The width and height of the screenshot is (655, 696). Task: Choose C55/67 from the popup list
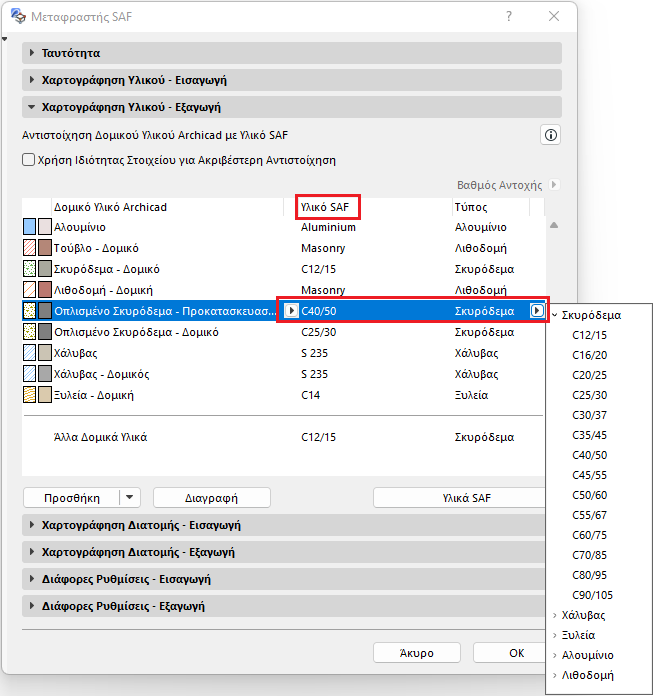click(x=589, y=515)
